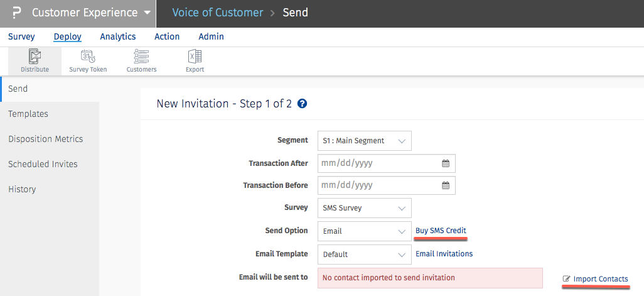Open the Survey dropdown
This screenshot has height=296, width=644.
pyautogui.click(x=364, y=207)
